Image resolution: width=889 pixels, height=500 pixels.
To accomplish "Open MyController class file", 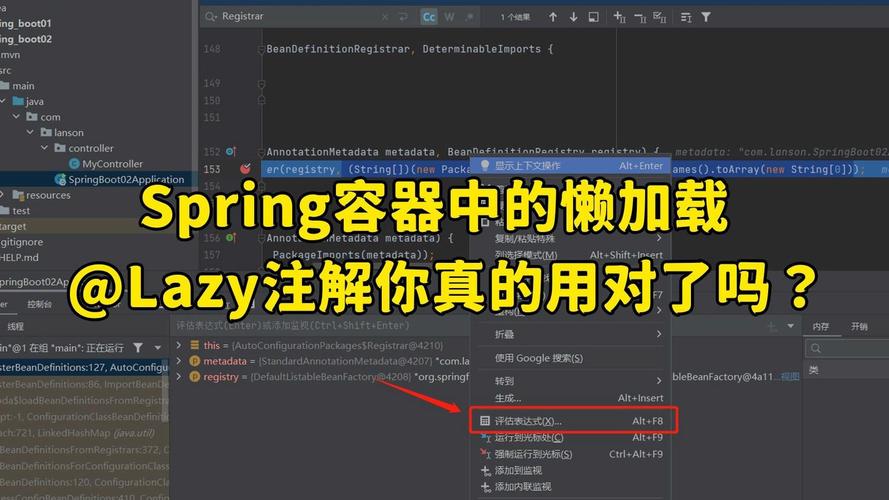I will click(x=105, y=164).
